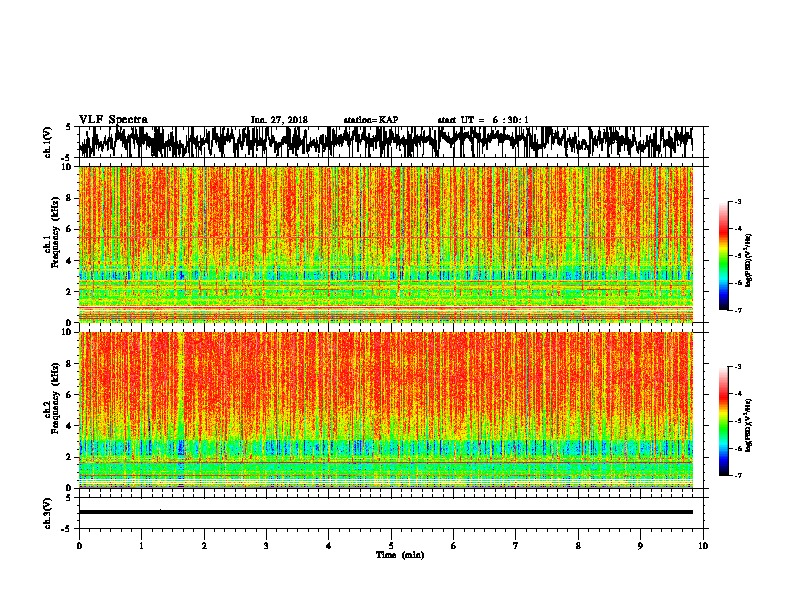Image resolution: width=792 pixels, height=612 pixels.
Task: Click the time axis tick label "5"
Action: pyautogui.click(x=391, y=546)
